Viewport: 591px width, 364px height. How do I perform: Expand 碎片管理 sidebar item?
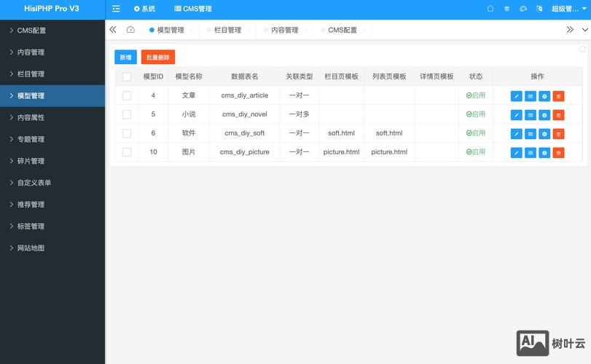pos(52,161)
